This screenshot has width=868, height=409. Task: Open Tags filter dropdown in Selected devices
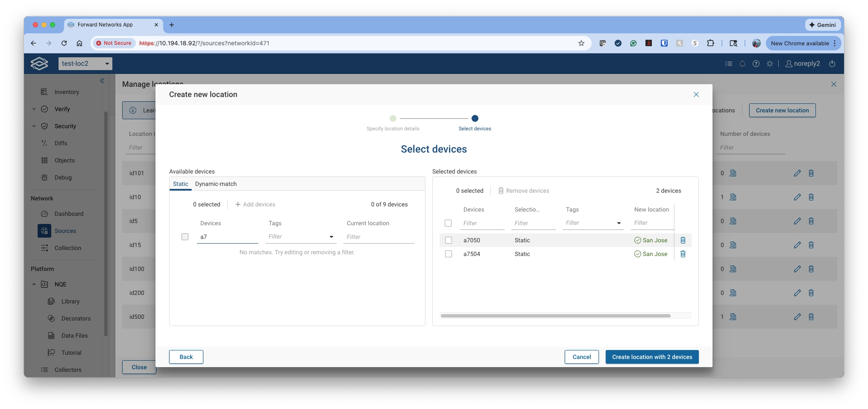(619, 223)
